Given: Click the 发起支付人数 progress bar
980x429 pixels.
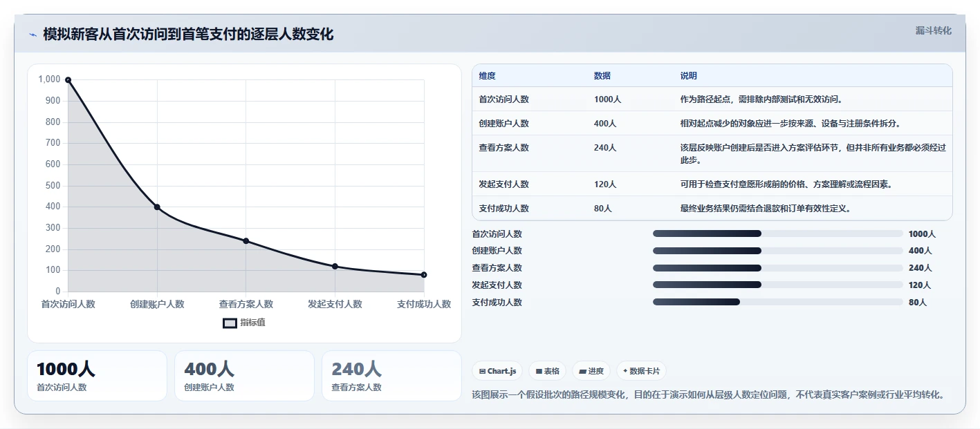Looking at the screenshot, I should coord(778,285).
